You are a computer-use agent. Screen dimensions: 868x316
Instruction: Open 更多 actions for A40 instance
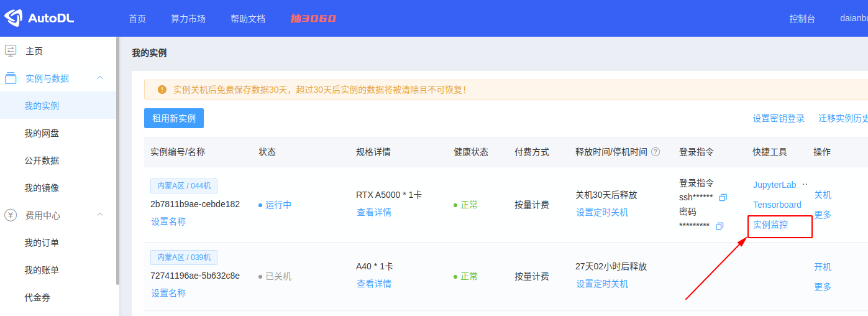[823, 287]
